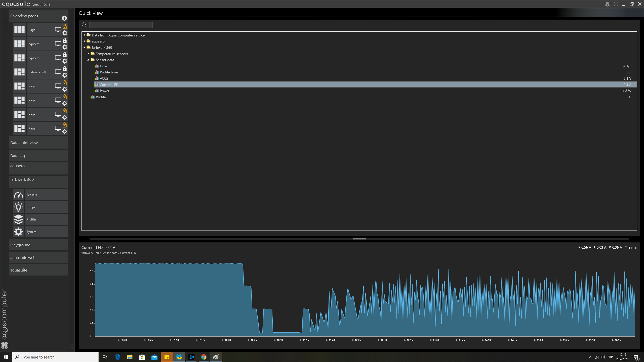Click the Flow value 0,0 l/h

pos(626,66)
